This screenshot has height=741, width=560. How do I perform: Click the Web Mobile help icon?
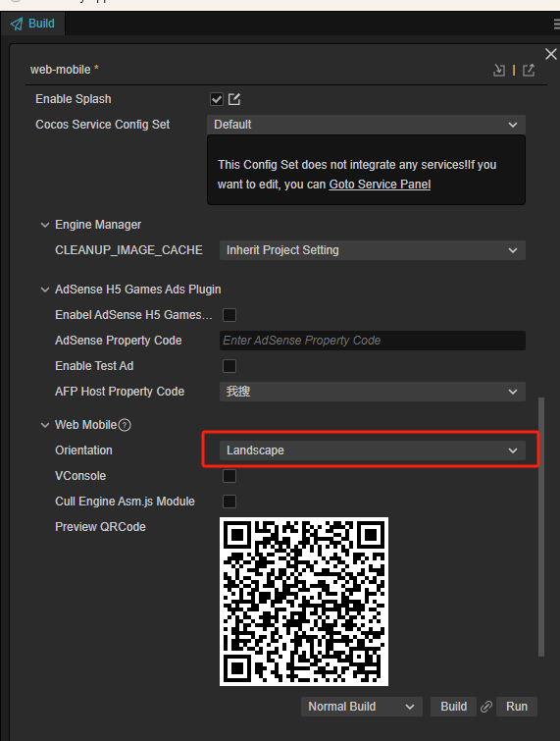[x=125, y=425]
